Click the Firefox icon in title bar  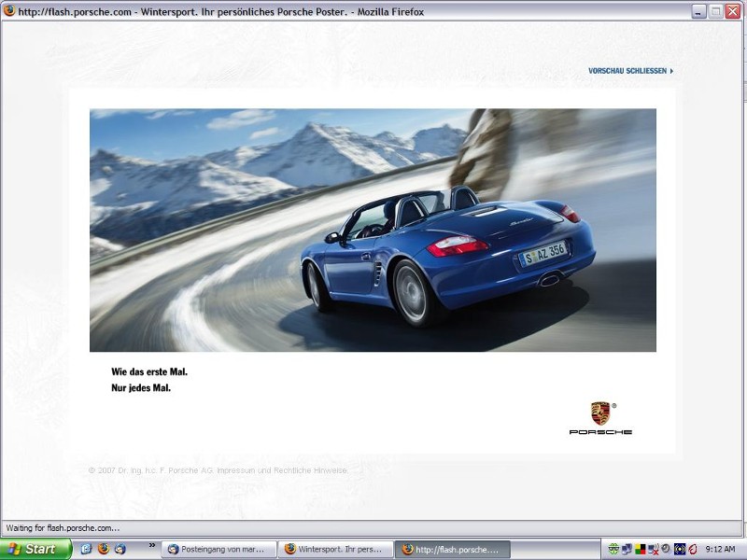[9, 11]
